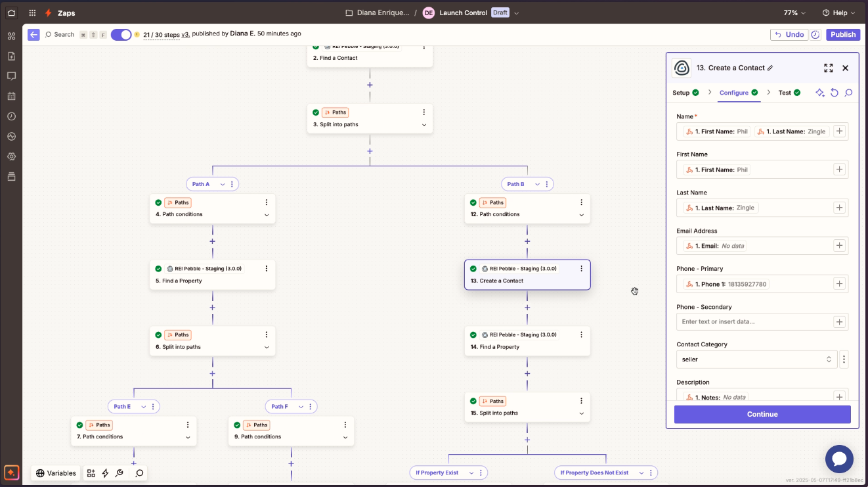The height and width of the screenshot is (487, 868).
Task: Open the status activity icon in sidebar
Action: tap(11, 136)
